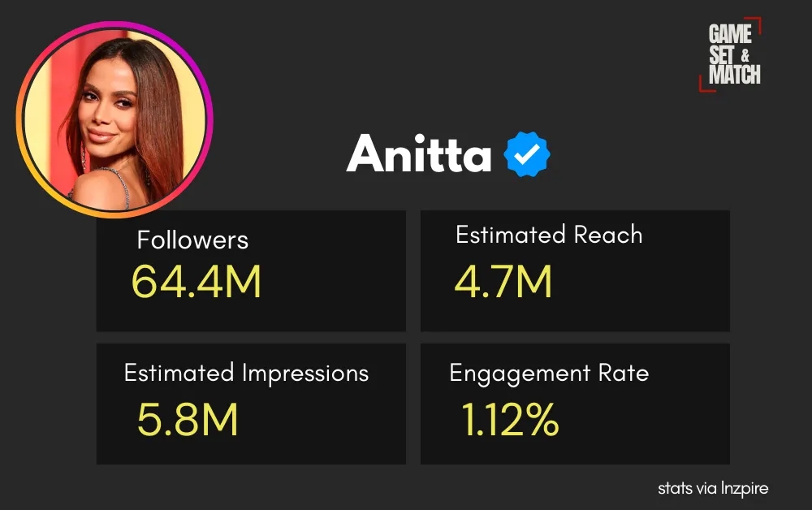Viewport: 812px width, 510px height.
Task: Click the Anitta name heading
Action: coord(419,153)
